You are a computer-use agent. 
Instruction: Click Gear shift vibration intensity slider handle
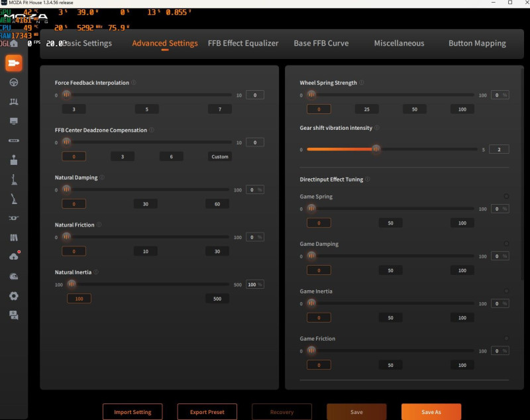[x=376, y=149]
